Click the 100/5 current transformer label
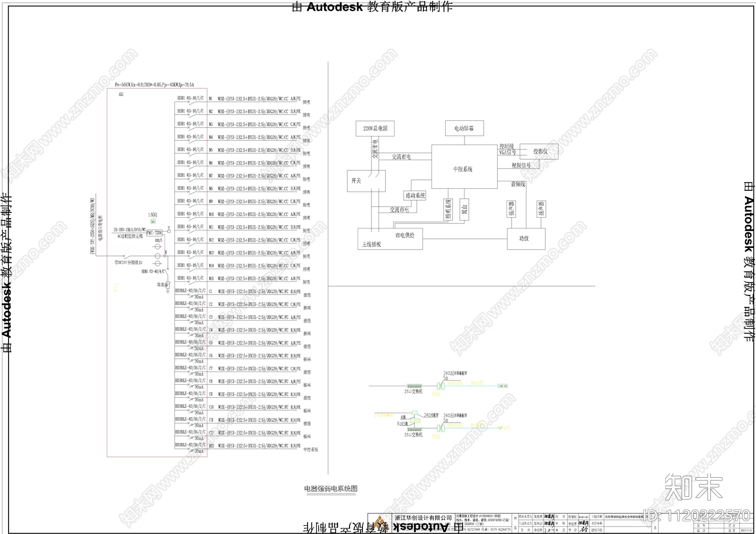This screenshot has height=534, width=756. coord(158,241)
